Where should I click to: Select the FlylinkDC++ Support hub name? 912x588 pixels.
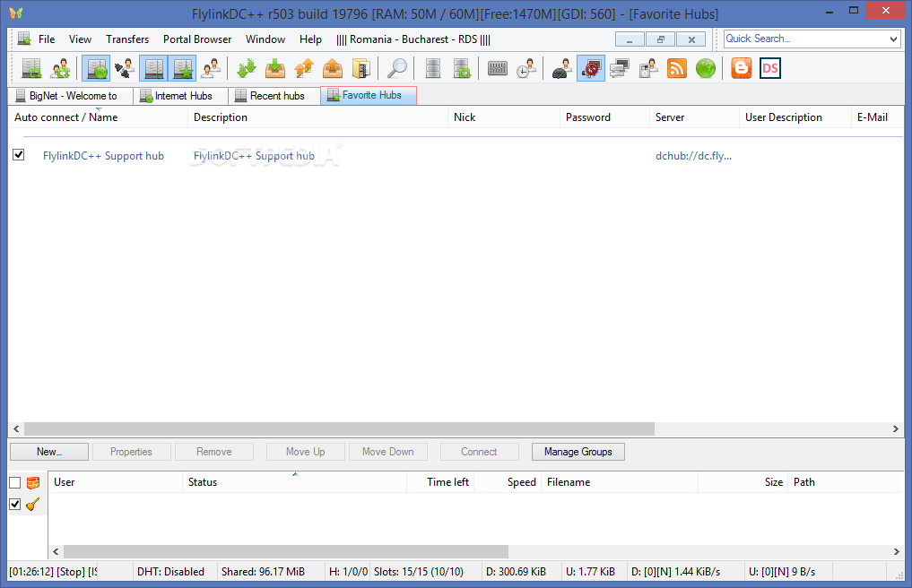pyautogui.click(x=103, y=156)
